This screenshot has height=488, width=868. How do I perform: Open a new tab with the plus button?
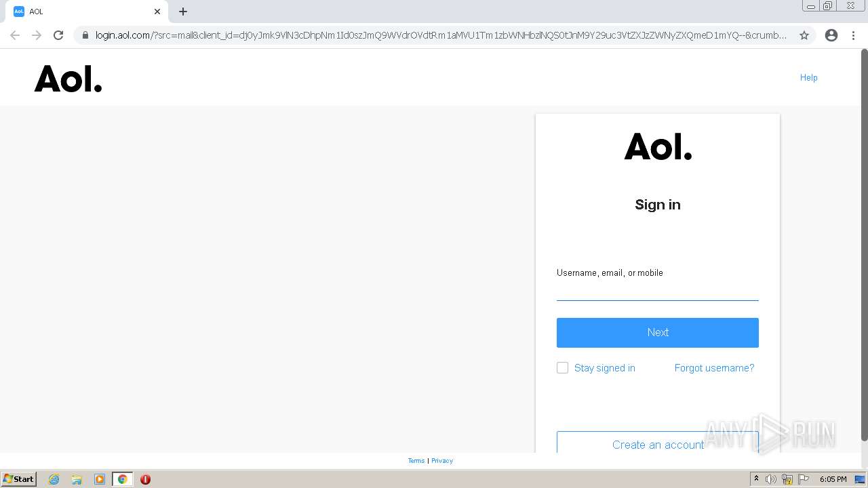(183, 12)
